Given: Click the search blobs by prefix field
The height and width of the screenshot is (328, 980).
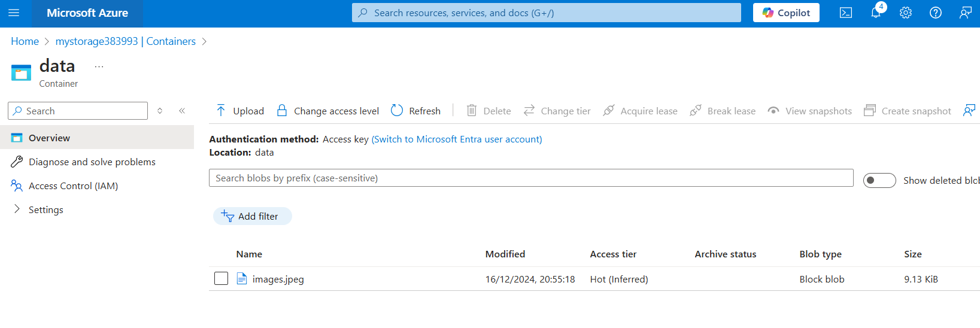Looking at the screenshot, I should 530,178.
